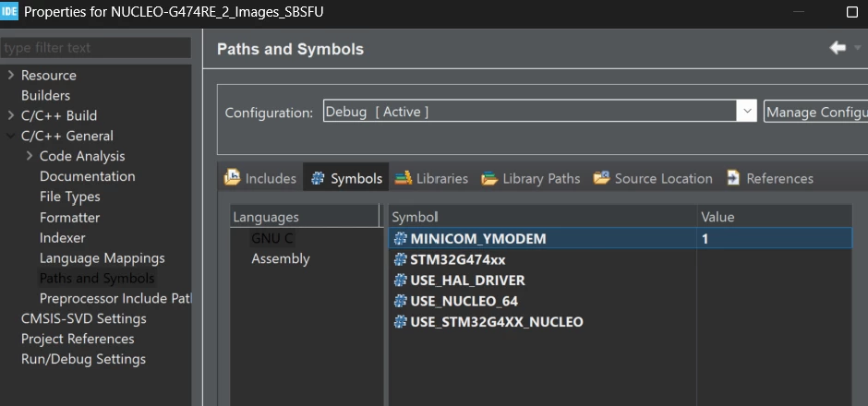This screenshot has width=868, height=406.
Task: Click the Includes tab icon
Action: [x=232, y=177]
